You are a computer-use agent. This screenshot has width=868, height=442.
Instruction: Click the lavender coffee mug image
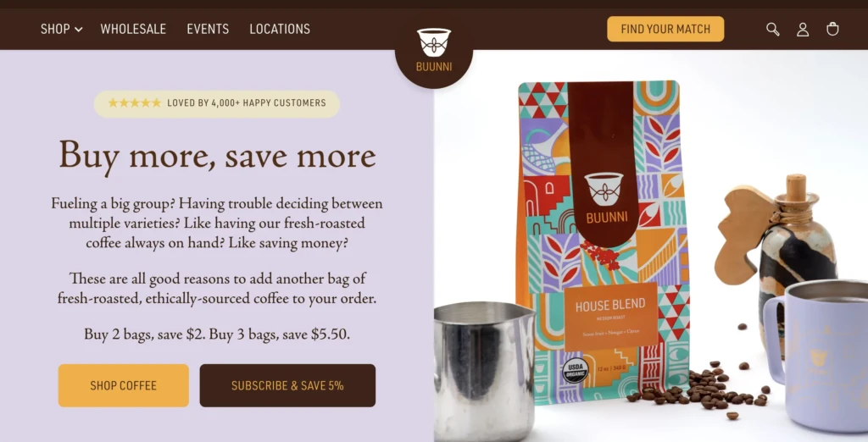tap(816, 354)
